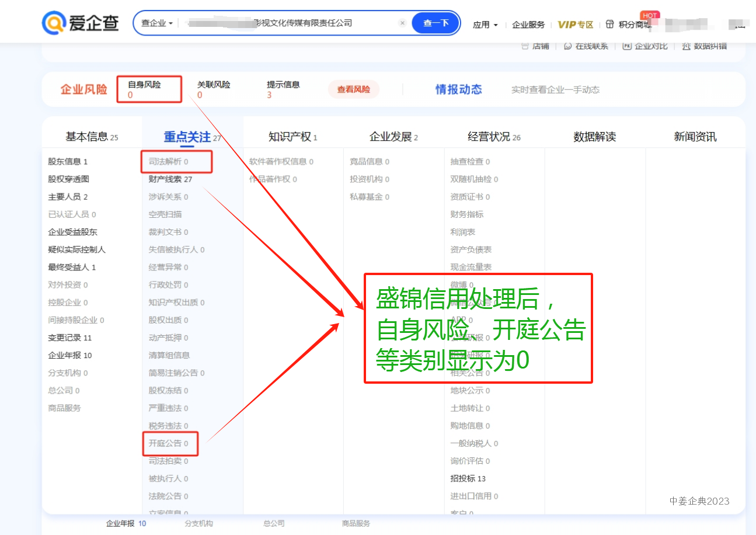Open the 查企业 search type dropdown
Screen dimensions: 756x535
(157, 23)
